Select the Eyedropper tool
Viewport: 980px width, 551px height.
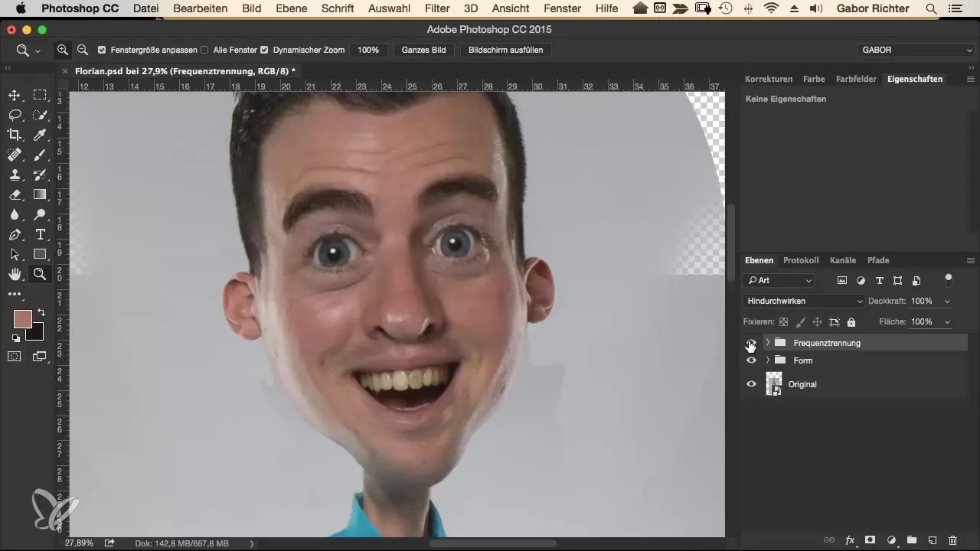coord(40,135)
